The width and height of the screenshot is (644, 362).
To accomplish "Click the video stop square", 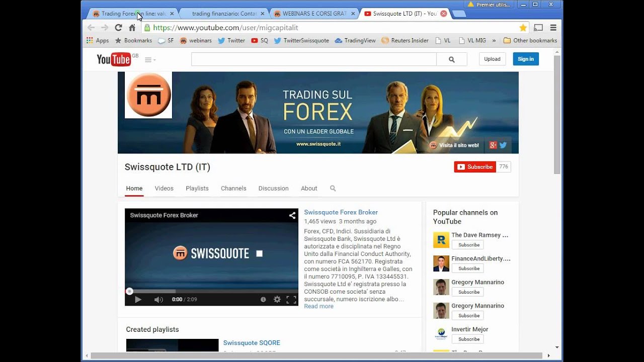I will [260, 253].
